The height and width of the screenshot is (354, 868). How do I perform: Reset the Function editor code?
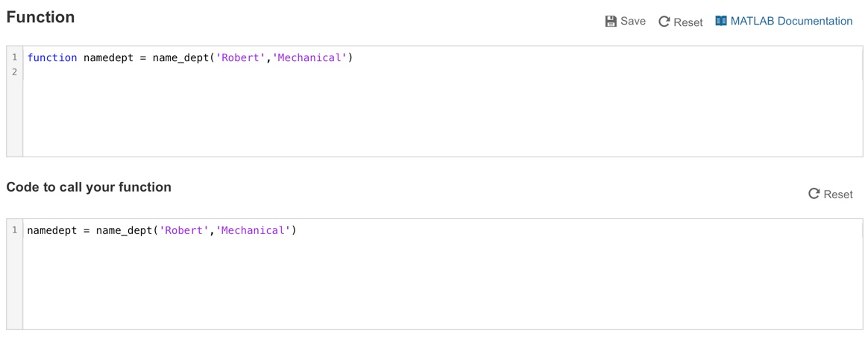pos(680,22)
